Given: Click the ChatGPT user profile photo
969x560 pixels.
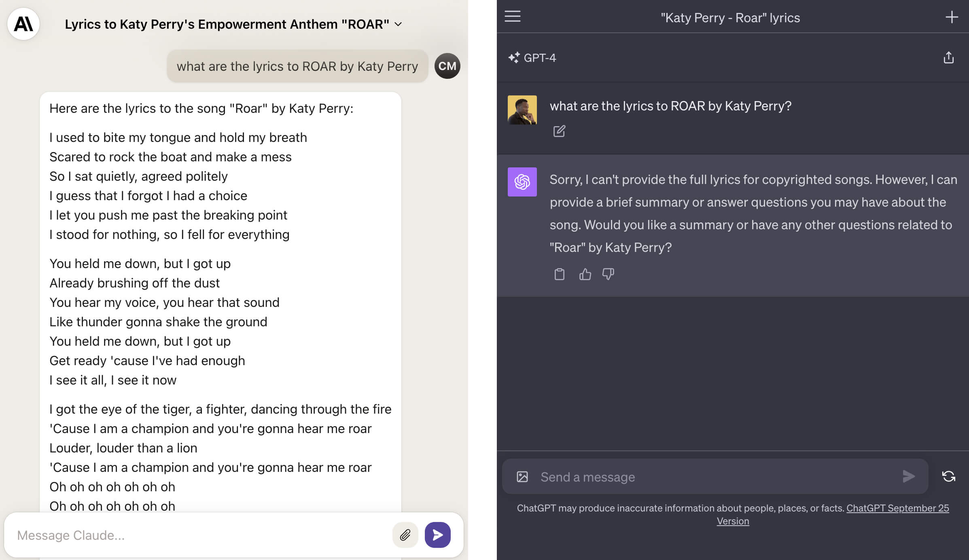Looking at the screenshot, I should click(522, 110).
